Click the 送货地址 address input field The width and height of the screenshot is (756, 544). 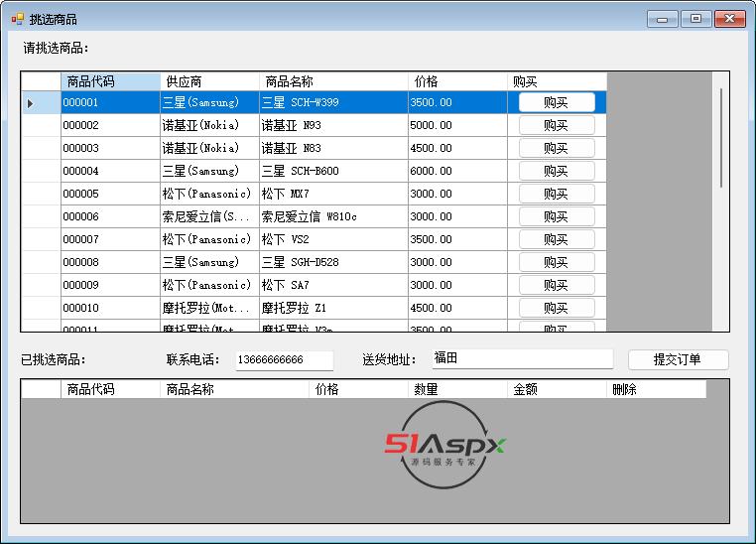[x=523, y=358]
